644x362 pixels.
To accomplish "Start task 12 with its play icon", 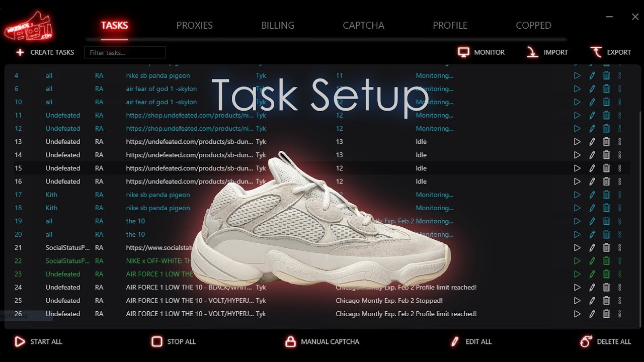I will [x=577, y=129].
